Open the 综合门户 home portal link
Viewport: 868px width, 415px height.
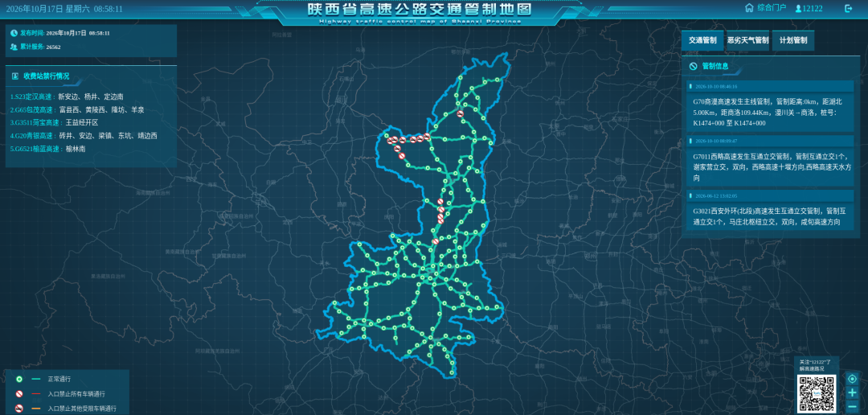coord(772,8)
